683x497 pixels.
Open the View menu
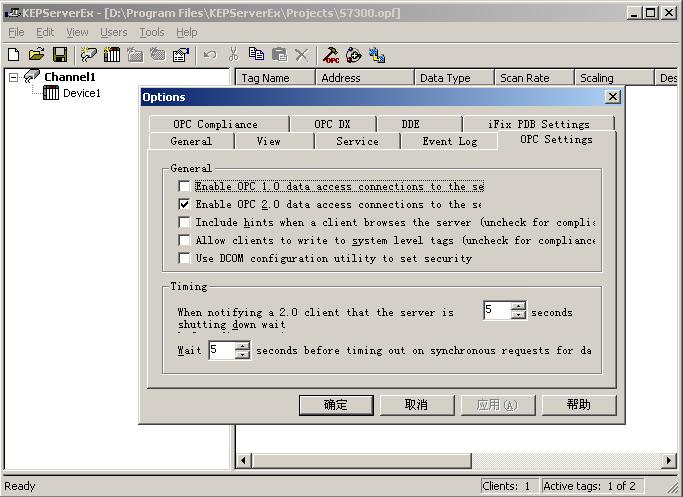pyautogui.click(x=77, y=32)
